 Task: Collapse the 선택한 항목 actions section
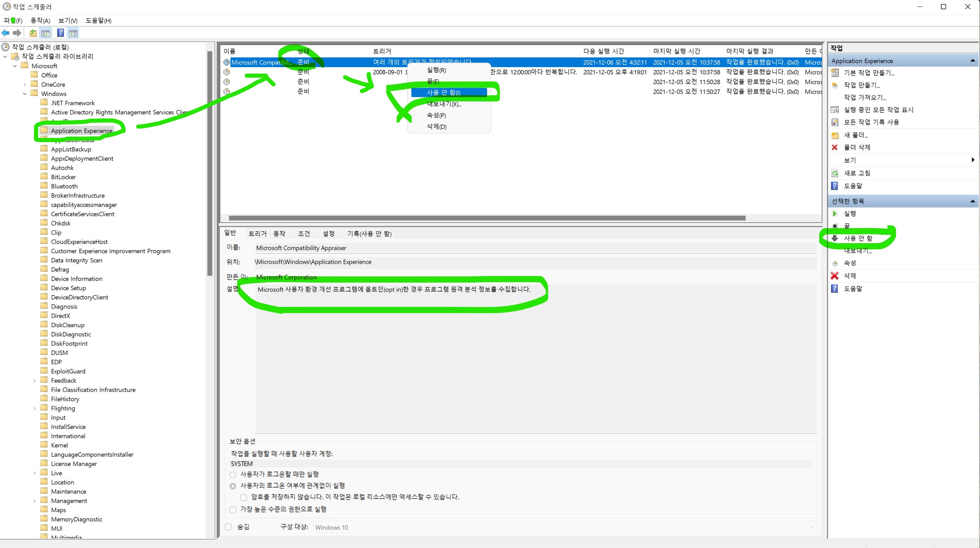[x=972, y=201]
